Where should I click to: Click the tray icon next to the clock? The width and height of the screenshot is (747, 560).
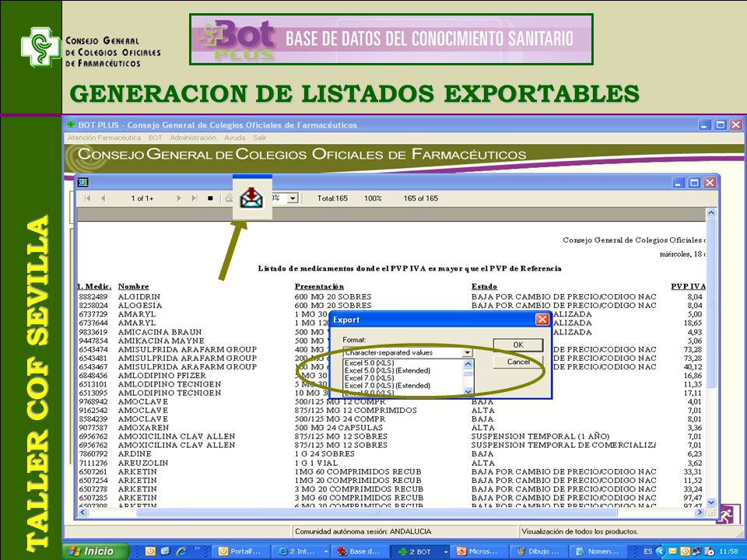click(709, 551)
